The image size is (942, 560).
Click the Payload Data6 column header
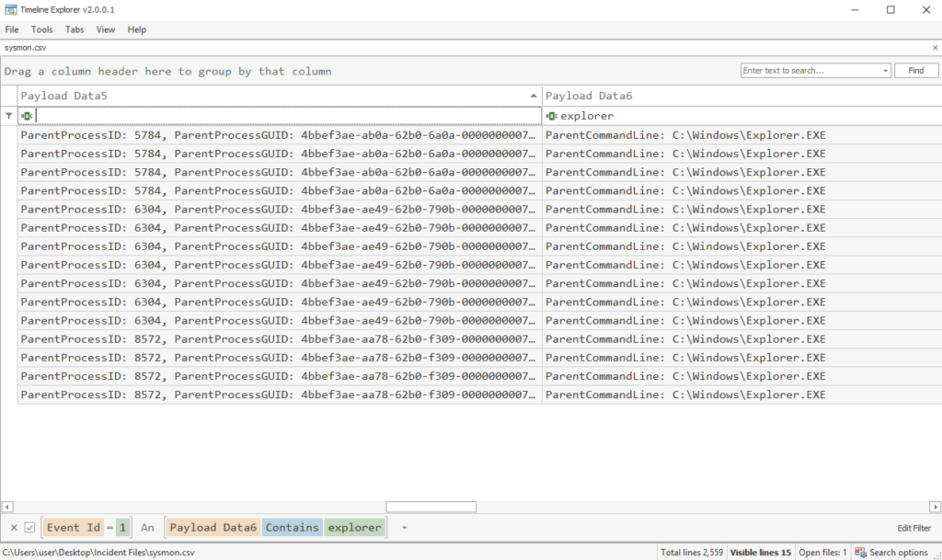click(742, 96)
